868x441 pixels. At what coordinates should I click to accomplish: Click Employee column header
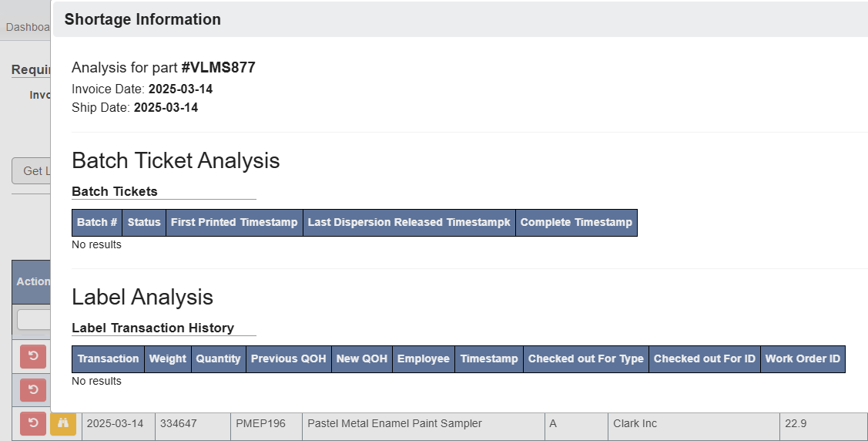point(424,359)
